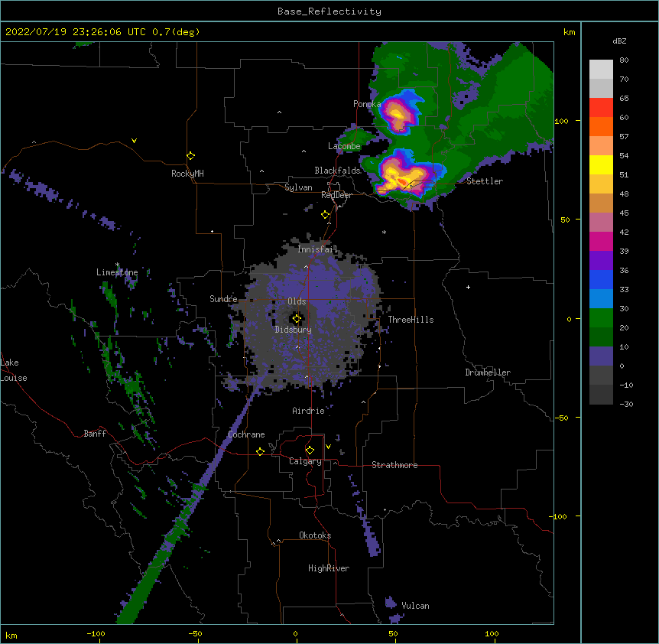The height and width of the screenshot is (644, 659).
Task: Click the 42 dBZ magenta legend swatch
Action: click(x=601, y=241)
